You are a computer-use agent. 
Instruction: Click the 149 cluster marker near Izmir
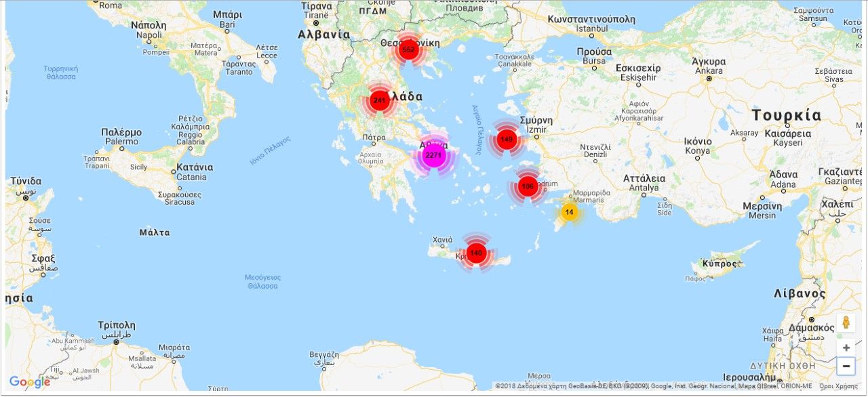506,140
